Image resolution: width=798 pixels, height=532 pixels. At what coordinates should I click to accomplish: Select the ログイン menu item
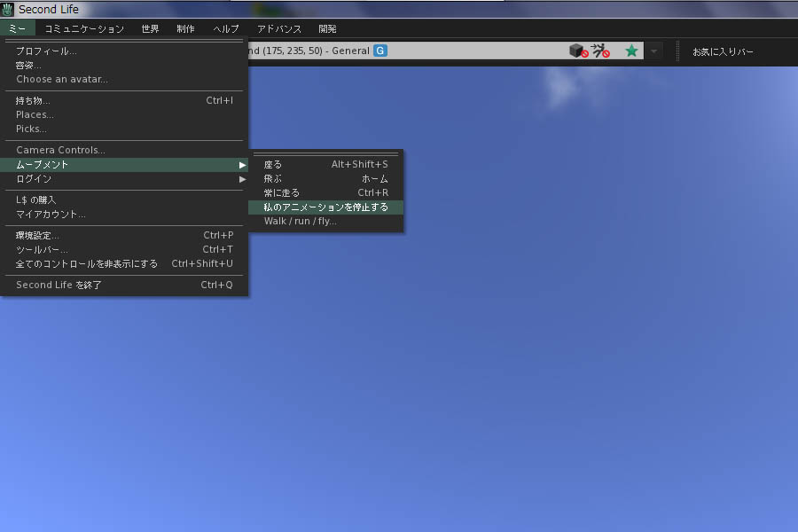[124, 179]
